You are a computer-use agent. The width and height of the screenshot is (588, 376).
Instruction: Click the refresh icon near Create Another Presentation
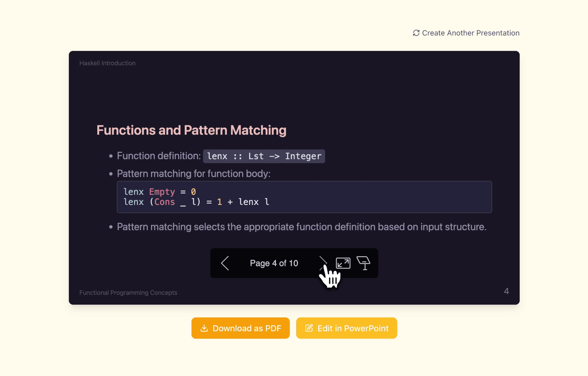click(x=416, y=33)
